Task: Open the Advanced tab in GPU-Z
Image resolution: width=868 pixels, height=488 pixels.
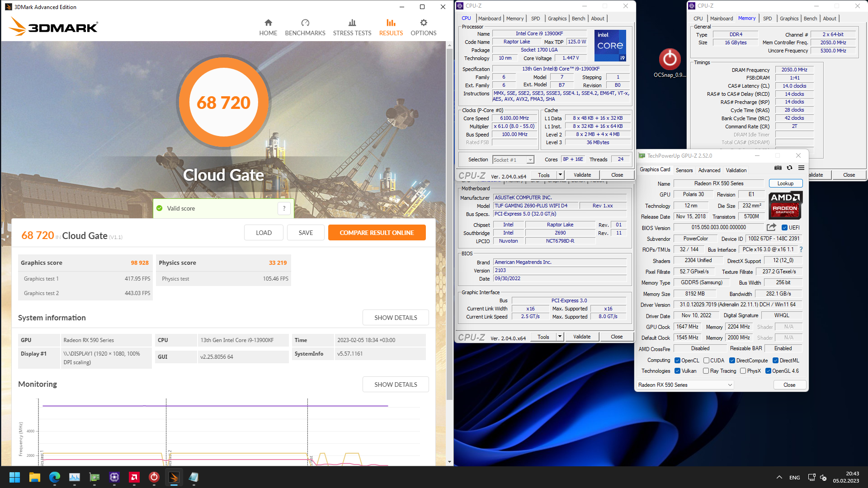Action: (x=709, y=170)
